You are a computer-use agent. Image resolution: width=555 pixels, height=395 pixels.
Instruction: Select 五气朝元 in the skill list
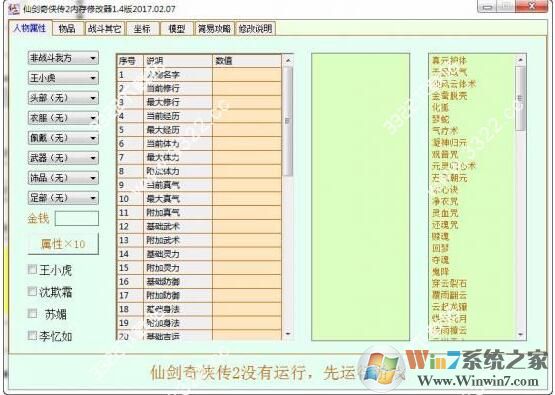(449, 178)
